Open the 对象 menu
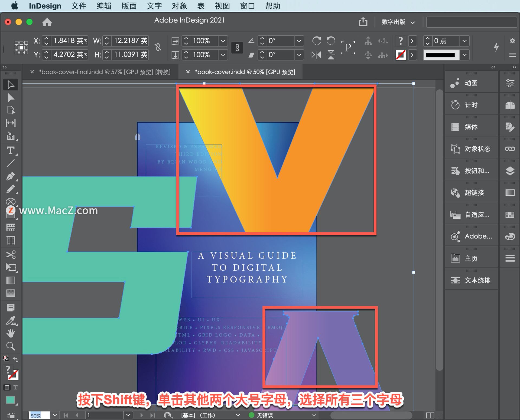Viewport: 520px width, 420px height. pos(179,6)
